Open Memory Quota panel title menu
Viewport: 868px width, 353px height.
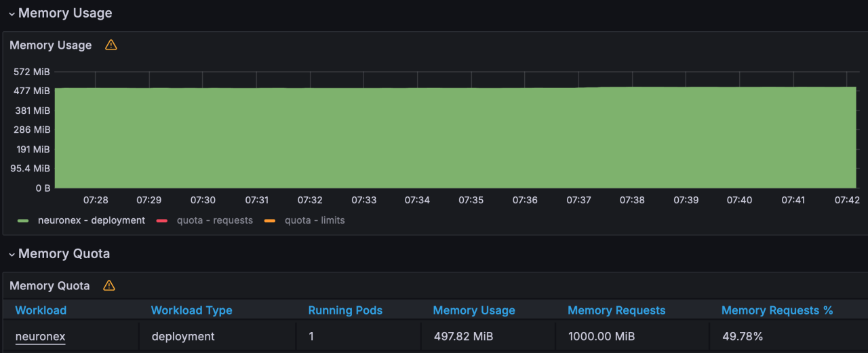(x=50, y=286)
